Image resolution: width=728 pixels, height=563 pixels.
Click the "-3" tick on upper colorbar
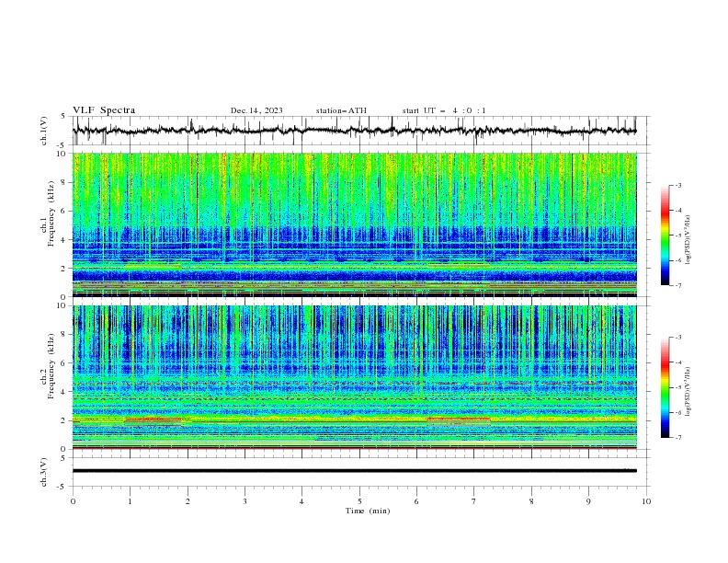(678, 185)
